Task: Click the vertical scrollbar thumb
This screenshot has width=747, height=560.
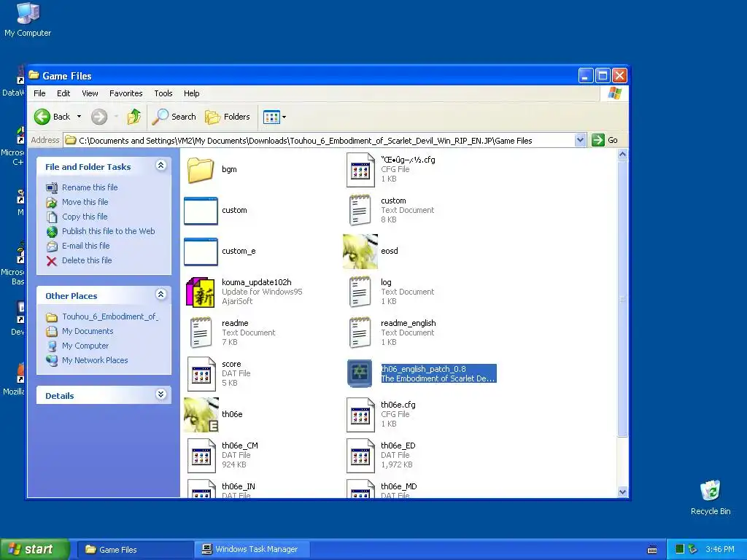Action: pyautogui.click(x=622, y=298)
